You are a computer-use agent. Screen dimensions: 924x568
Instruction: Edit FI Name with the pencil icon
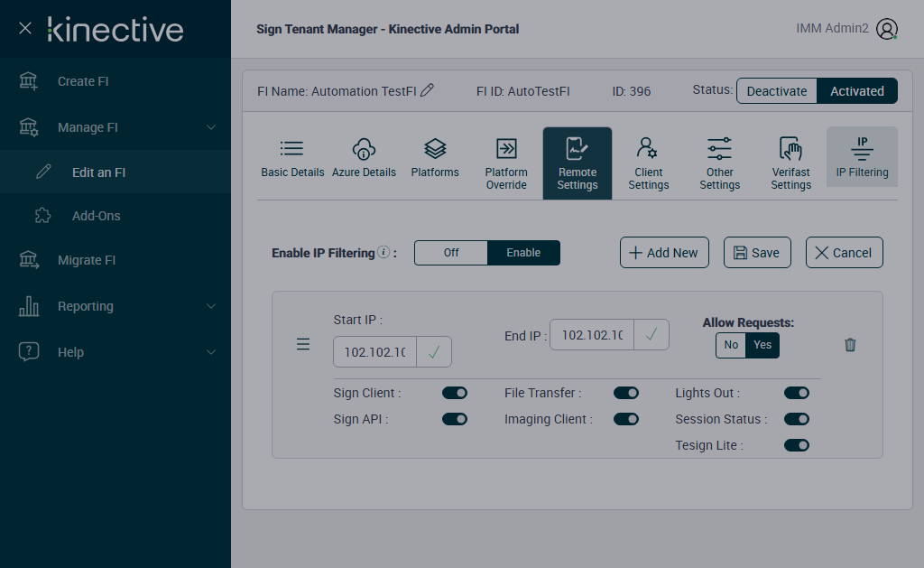pyautogui.click(x=427, y=90)
